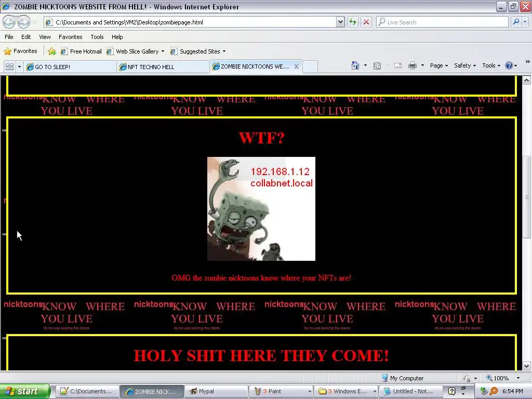This screenshot has height=399, width=532.
Task: Open the zoom level 100% dropdown arrow
Action: tap(518, 378)
